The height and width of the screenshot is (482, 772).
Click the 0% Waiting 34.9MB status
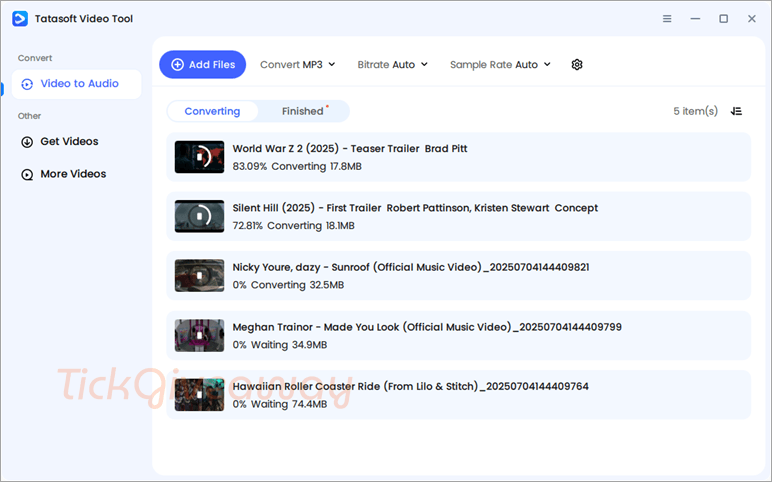tap(280, 345)
